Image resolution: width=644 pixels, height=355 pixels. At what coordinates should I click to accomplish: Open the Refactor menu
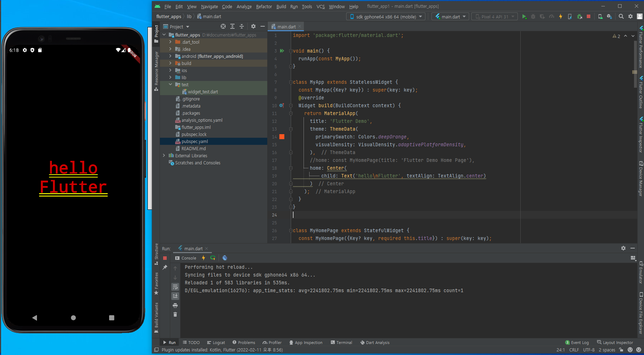264,6
